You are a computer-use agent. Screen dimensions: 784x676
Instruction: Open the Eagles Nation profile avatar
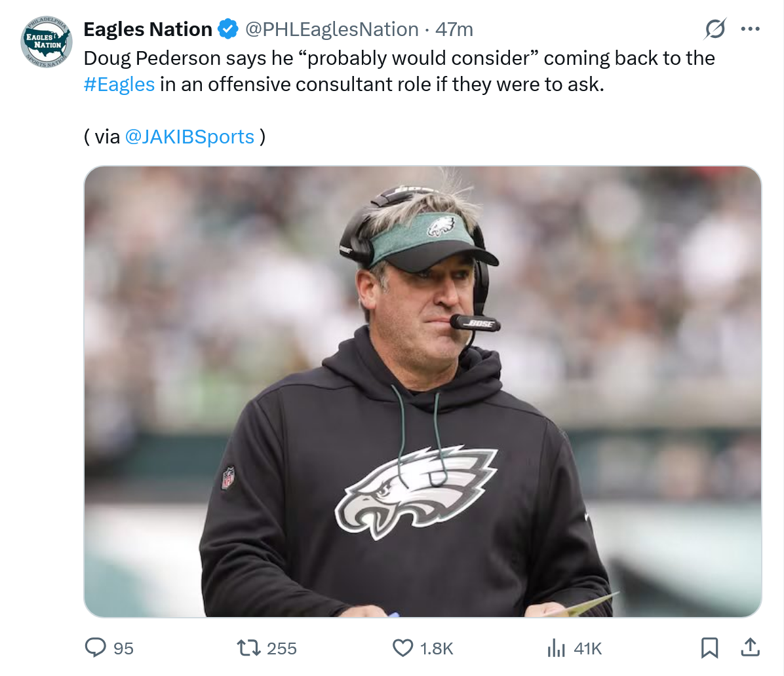[x=47, y=41]
